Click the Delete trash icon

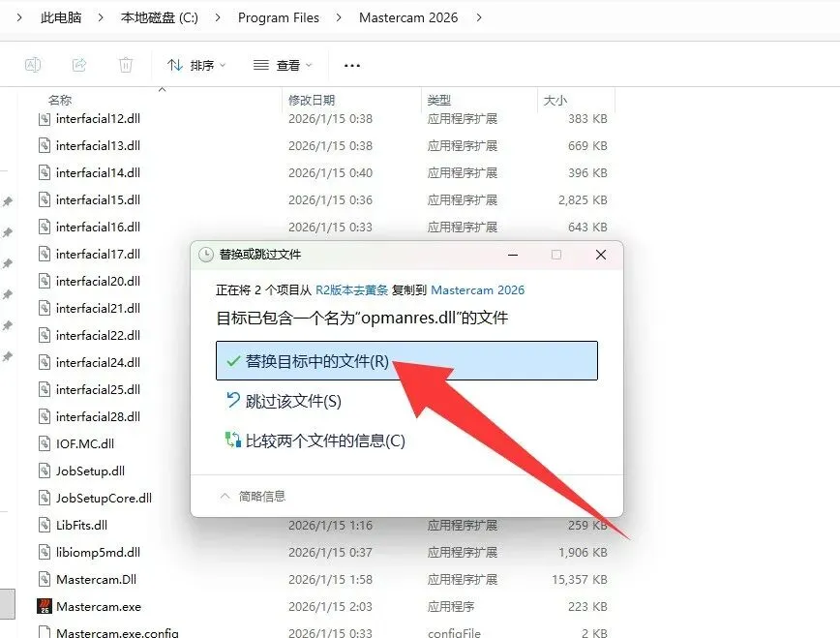(126, 66)
